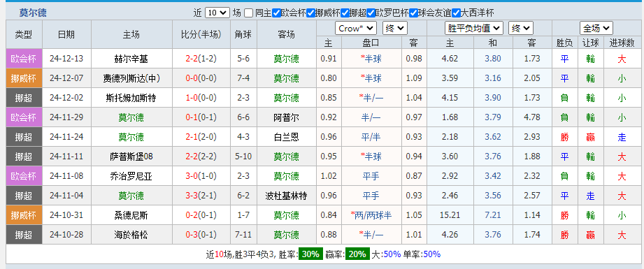Open the recent matches count dropdown showing 10
Viewport: 644px width, 269px height.
point(217,13)
